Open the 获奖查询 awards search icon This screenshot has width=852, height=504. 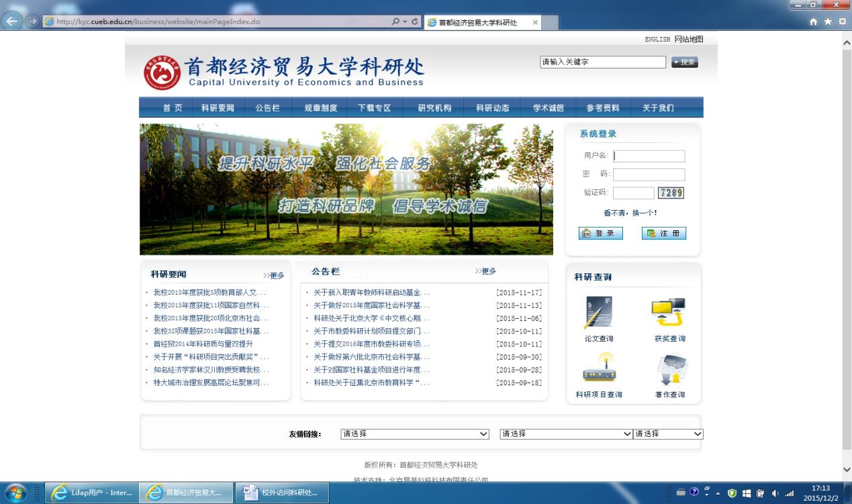coord(669,313)
